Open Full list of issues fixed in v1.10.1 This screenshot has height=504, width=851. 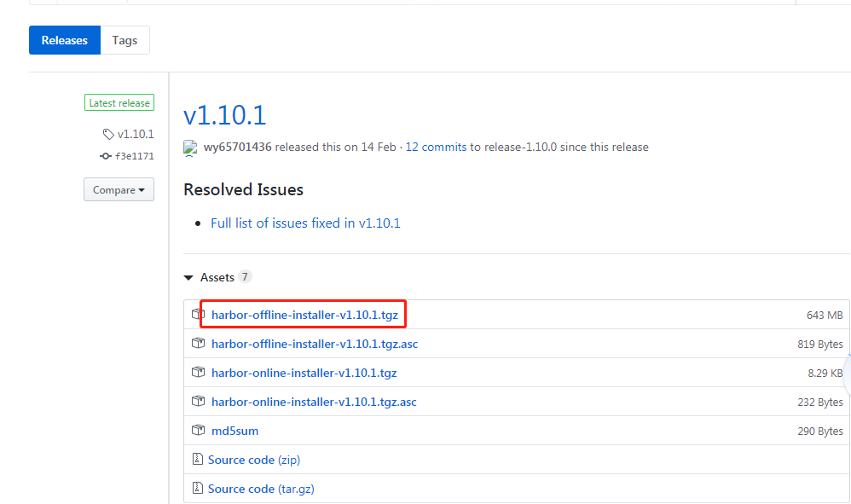pyautogui.click(x=305, y=223)
